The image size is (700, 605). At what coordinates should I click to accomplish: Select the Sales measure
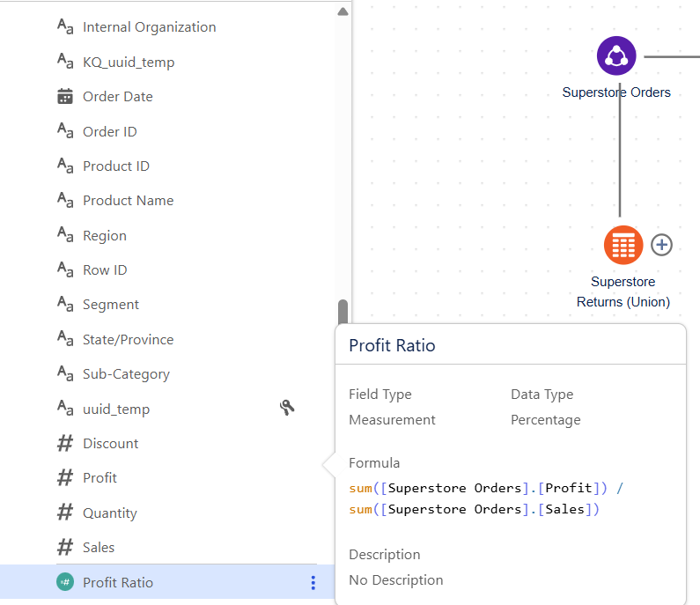tap(99, 548)
